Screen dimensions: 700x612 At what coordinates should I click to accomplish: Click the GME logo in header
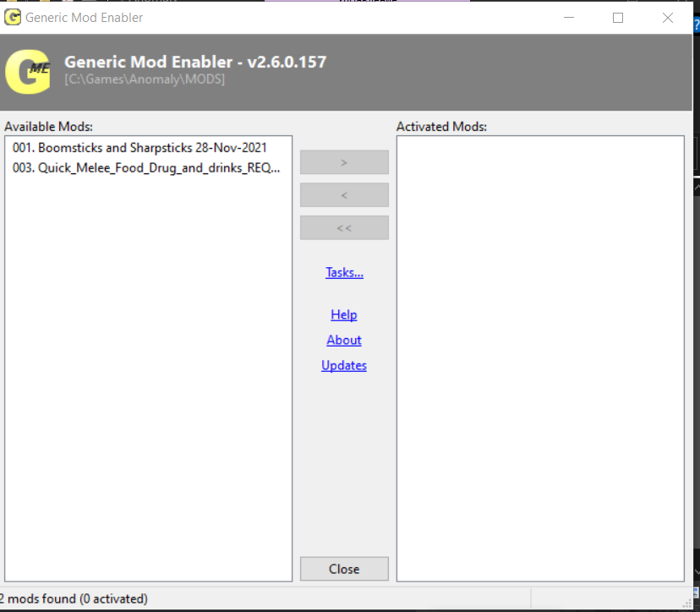pyautogui.click(x=28, y=72)
